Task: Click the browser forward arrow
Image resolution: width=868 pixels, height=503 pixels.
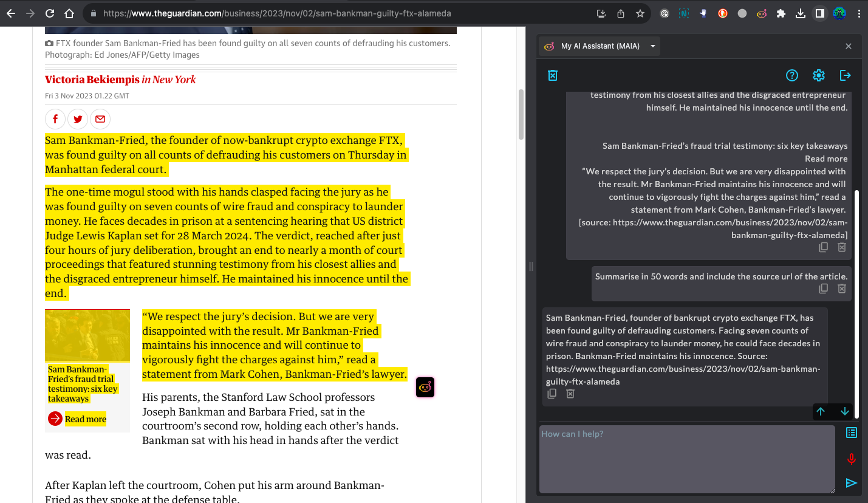Action: pos(30,13)
